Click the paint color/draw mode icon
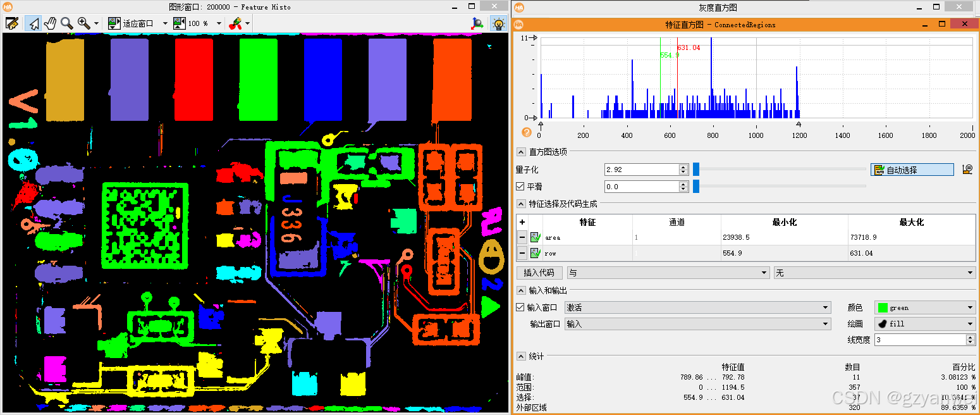980x415 pixels. click(x=235, y=23)
